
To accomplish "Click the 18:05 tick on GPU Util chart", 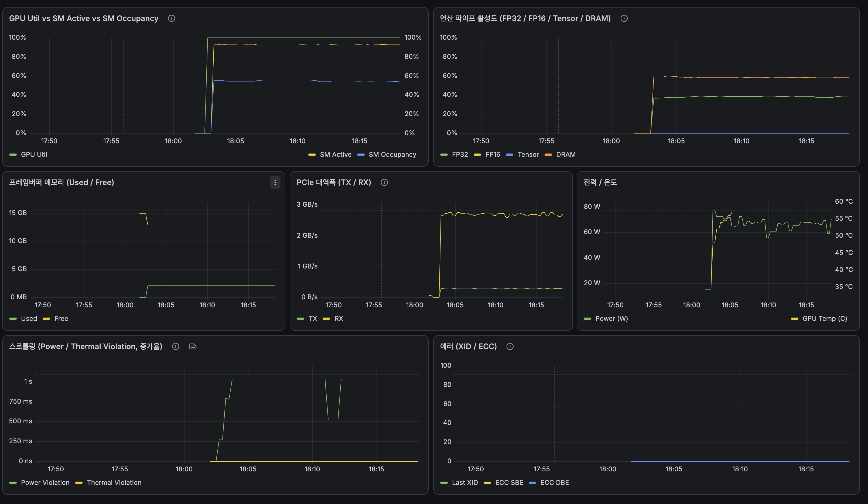I will click(x=235, y=141).
